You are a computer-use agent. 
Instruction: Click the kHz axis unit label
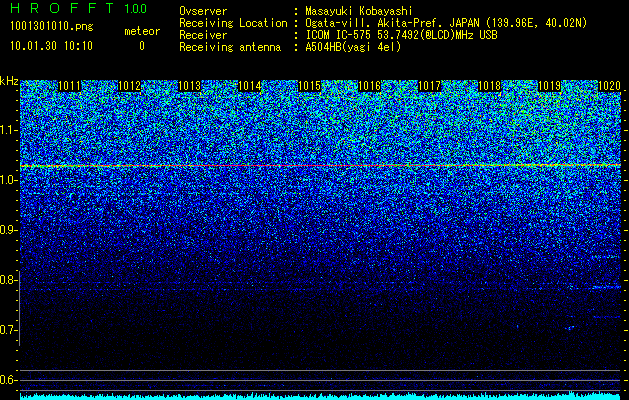point(9,81)
